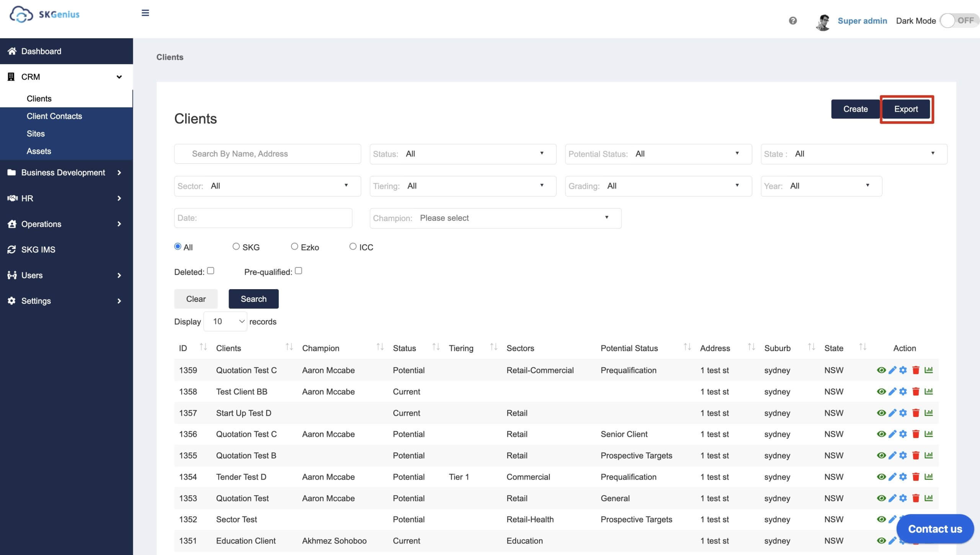Check the Pre-qualified checkbox
The width and height of the screenshot is (980, 555).
(299, 271)
